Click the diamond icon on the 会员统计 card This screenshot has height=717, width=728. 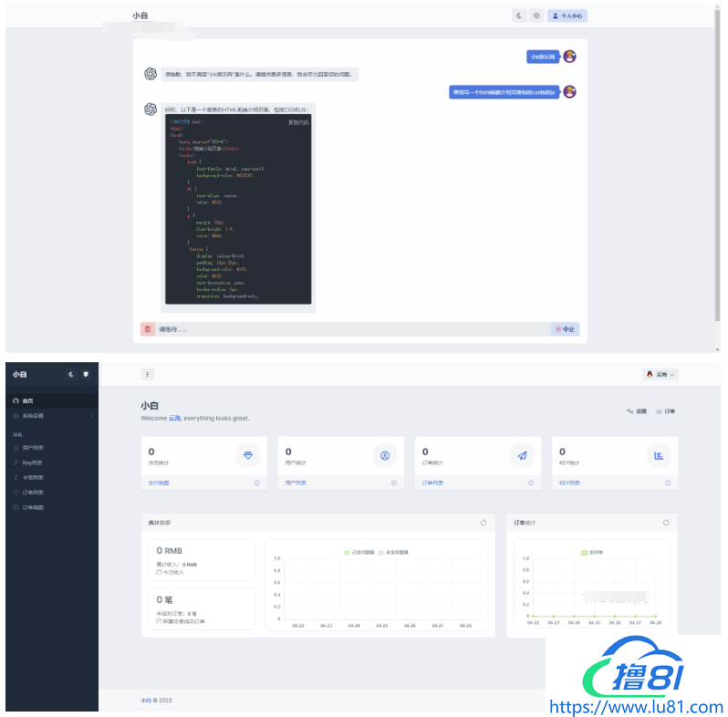point(248,455)
